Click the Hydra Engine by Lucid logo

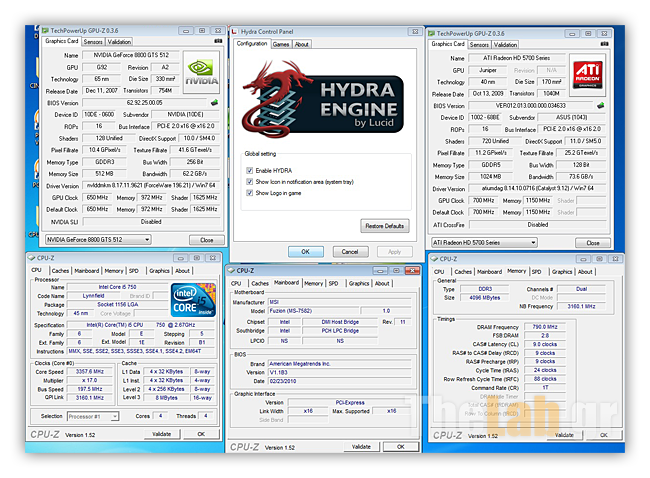pos(323,100)
